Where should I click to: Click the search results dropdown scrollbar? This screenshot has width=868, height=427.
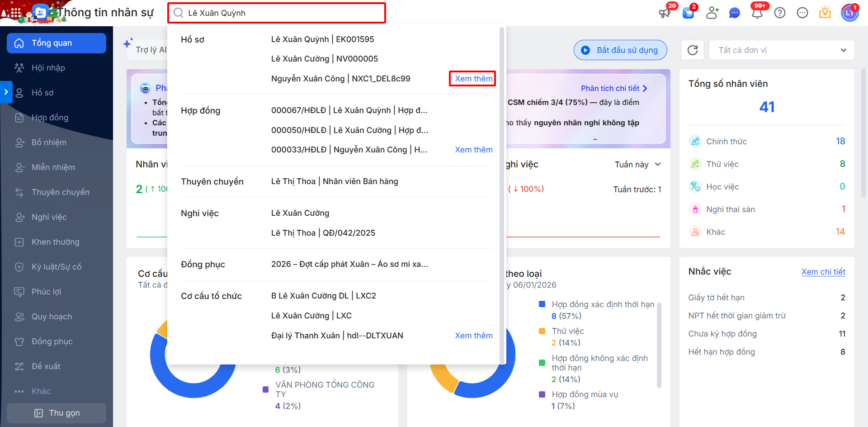501,195
